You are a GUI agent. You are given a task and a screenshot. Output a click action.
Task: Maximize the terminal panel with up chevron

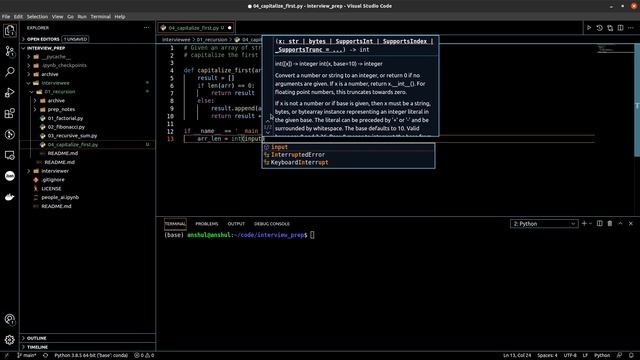tap(620, 224)
